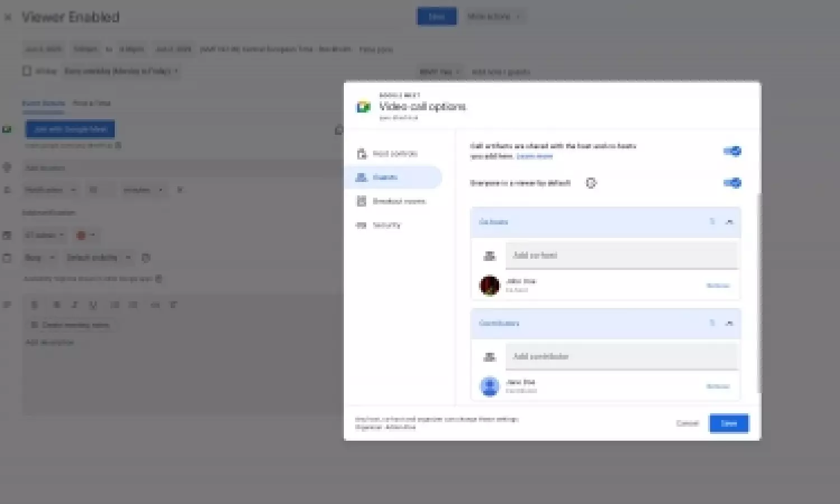
Task: Toggle italic in description toolbar
Action: tap(74, 305)
